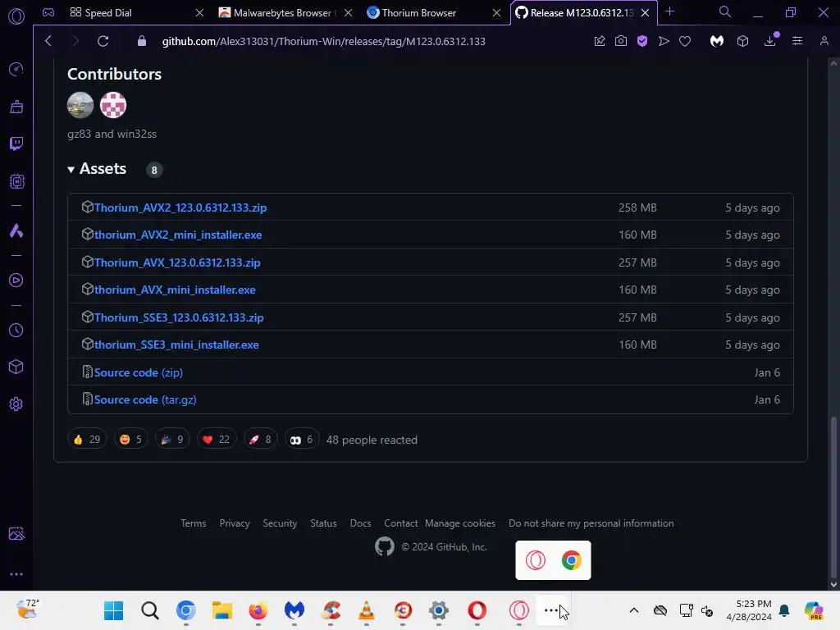Download thorium_AVX_mini_installer.exe

point(175,290)
